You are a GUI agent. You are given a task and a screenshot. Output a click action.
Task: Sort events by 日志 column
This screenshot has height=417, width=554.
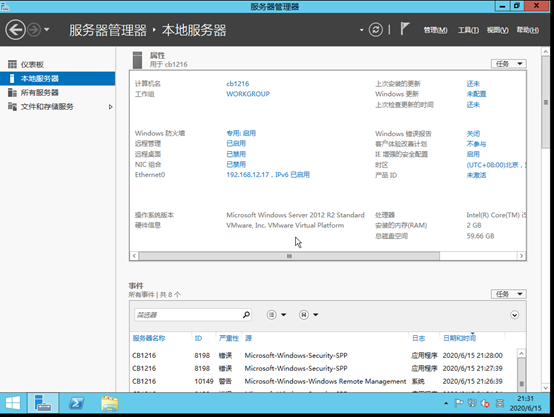click(418, 338)
